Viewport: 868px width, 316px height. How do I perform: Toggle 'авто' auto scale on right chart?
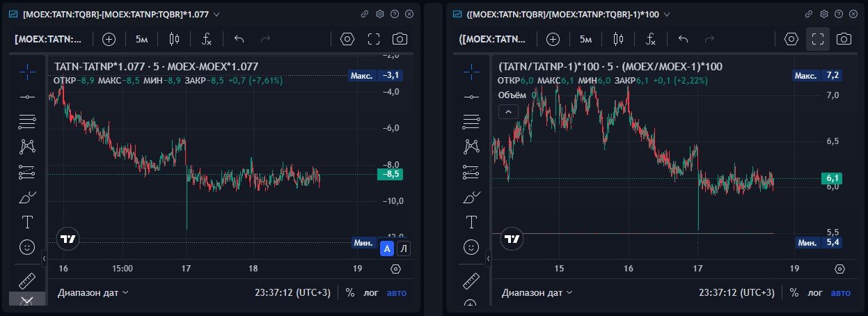(x=841, y=292)
